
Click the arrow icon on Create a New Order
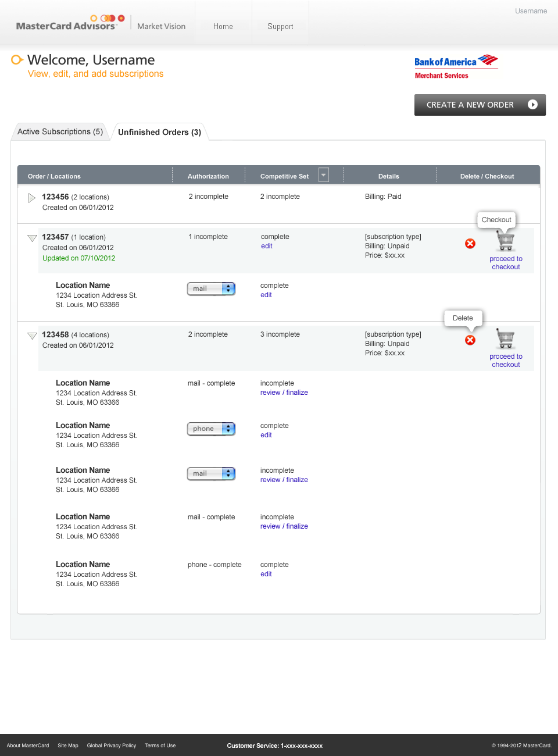pos(532,105)
